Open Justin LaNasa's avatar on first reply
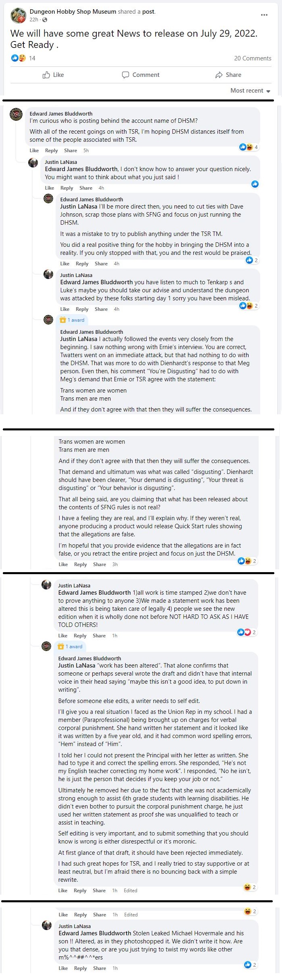 [x=33, y=163]
